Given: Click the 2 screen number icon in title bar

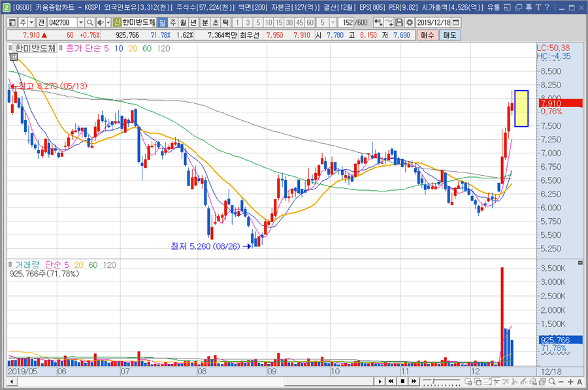Looking at the screenshot, I should pos(7,7).
